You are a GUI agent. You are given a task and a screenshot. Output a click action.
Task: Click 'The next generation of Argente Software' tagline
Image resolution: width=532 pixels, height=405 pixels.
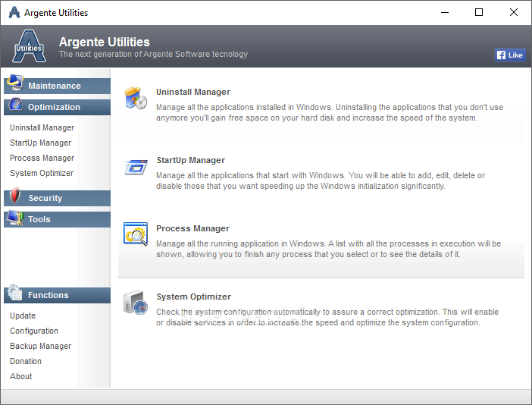[x=153, y=55]
